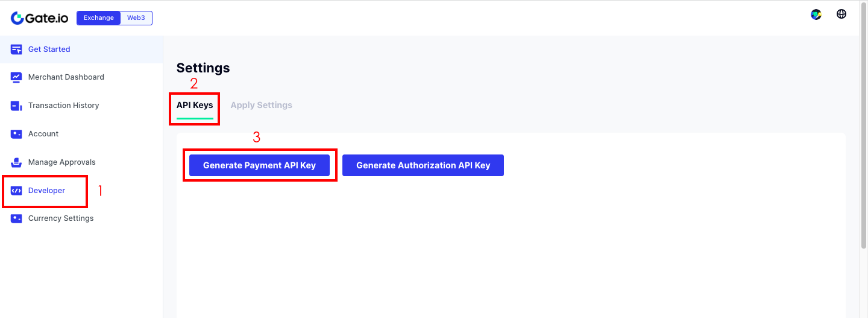The image size is (868, 318).
Task: Switch to Web3 mode
Action: pyautogui.click(x=136, y=18)
